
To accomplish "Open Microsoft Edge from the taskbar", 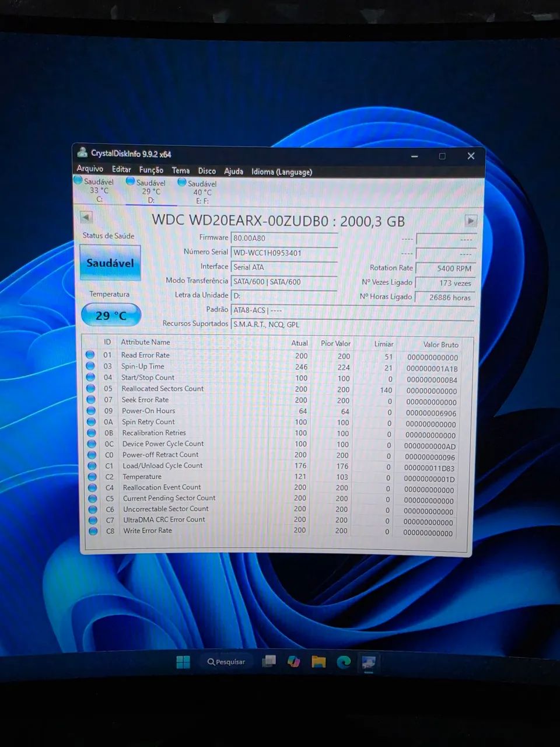I will coord(344,661).
